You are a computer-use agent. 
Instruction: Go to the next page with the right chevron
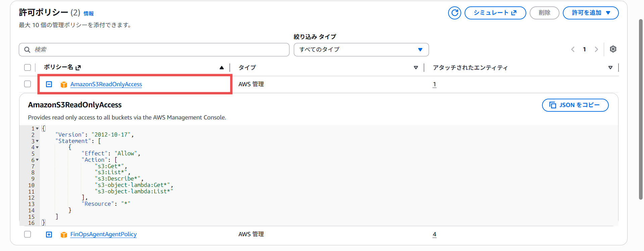pos(596,49)
